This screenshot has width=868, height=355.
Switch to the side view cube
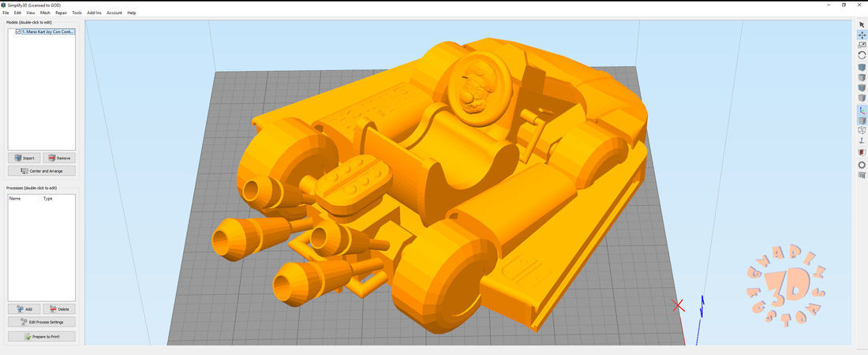pyautogui.click(x=862, y=98)
